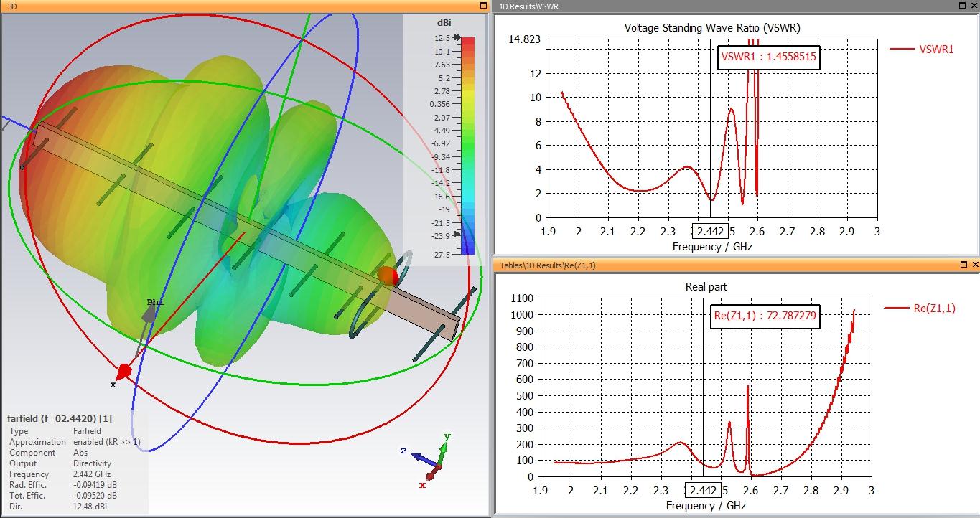The height and width of the screenshot is (518, 980).
Task: Grab the upper color ramp marker at 12.5
Action: tap(457, 37)
